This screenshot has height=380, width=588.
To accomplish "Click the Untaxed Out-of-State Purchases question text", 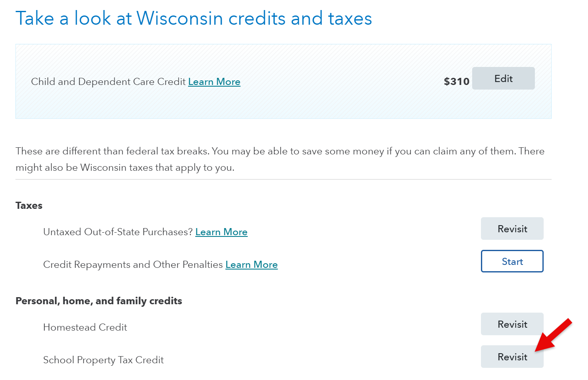I will [x=118, y=232].
